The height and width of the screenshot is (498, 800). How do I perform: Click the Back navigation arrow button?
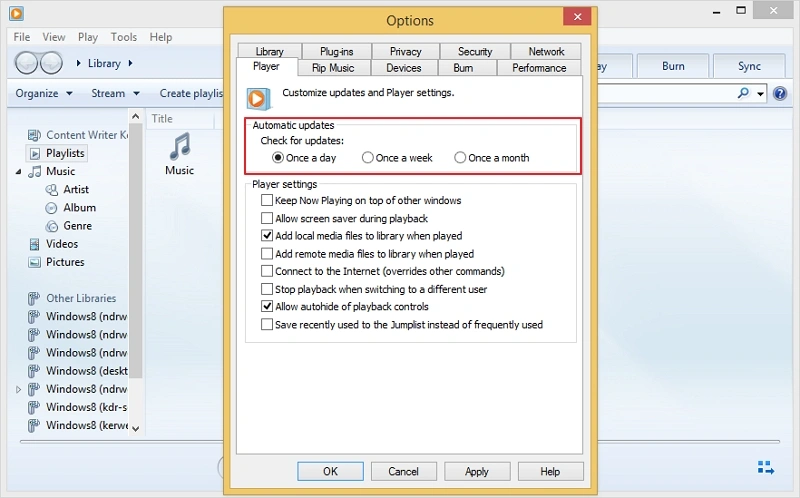pyautogui.click(x=27, y=63)
